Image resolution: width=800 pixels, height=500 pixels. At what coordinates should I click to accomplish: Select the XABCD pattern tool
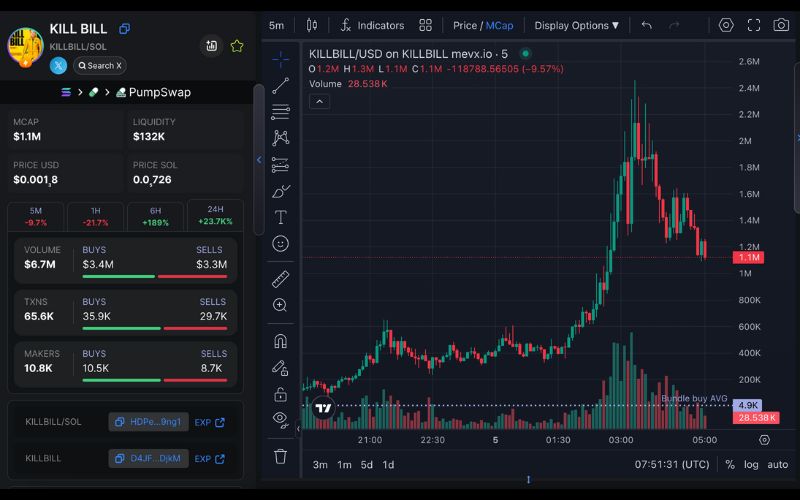pos(281,138)
